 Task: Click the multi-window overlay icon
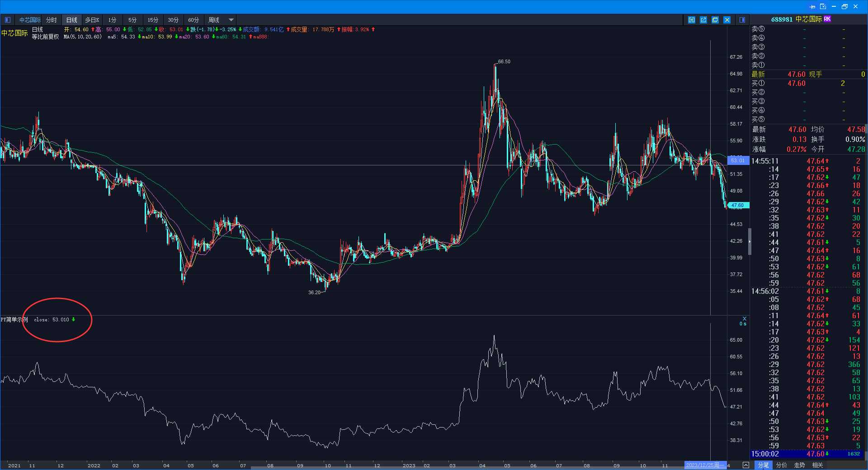(x=715, y=20)
